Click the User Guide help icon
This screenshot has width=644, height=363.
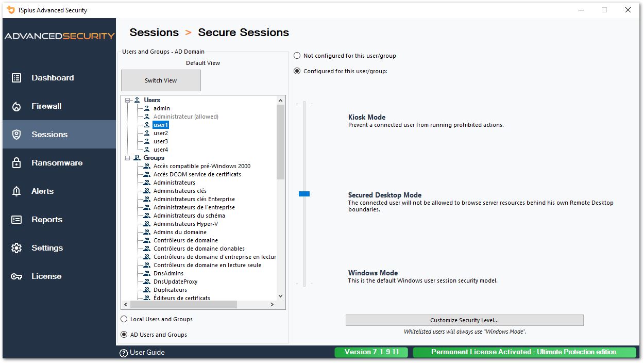click(x=124, y=353)
